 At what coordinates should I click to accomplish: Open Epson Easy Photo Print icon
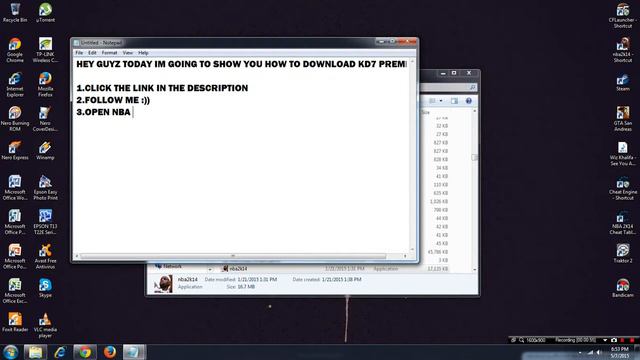pyautogui.click(x=45, y=188)
